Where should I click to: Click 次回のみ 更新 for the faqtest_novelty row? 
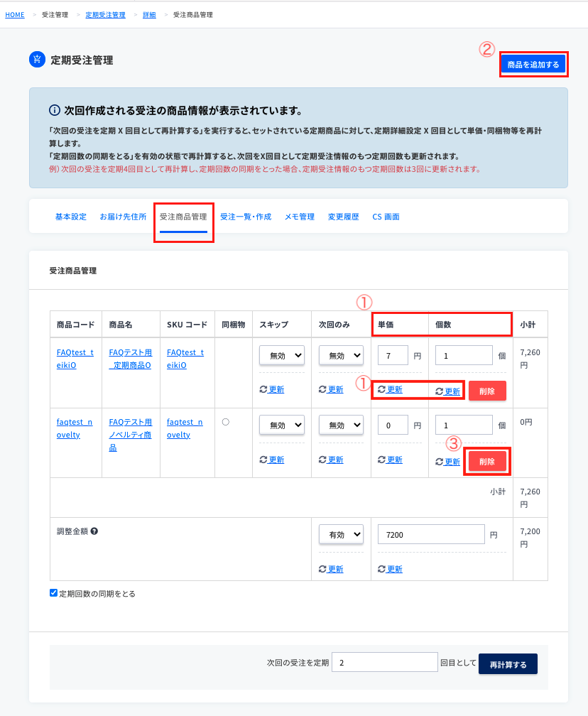pos(331,460)
